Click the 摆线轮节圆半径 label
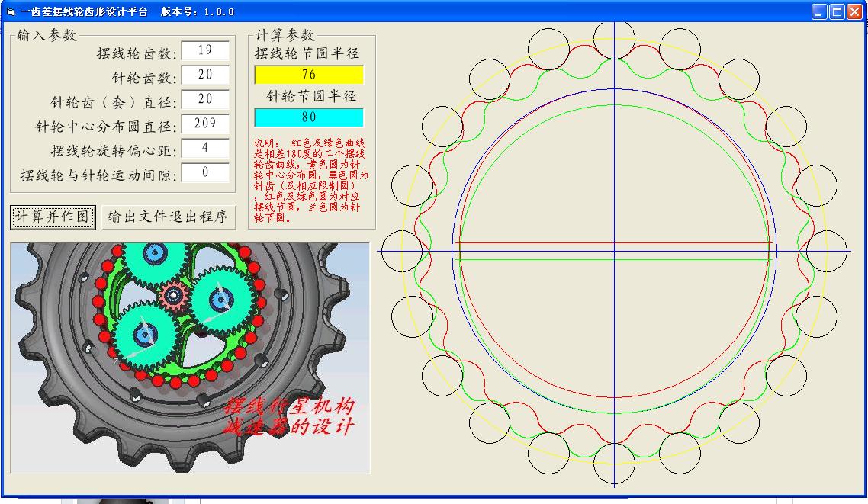868x504 pixels. 307,53
